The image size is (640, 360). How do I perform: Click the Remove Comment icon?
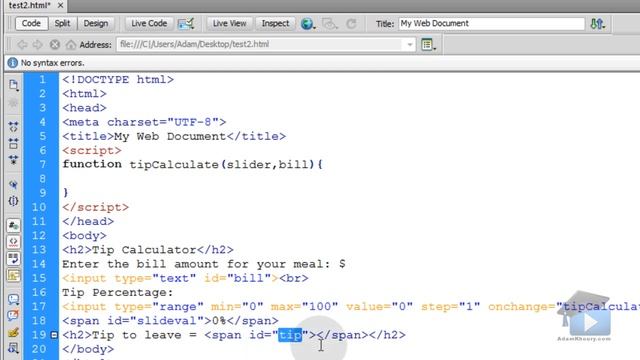(x=13, y=316)
